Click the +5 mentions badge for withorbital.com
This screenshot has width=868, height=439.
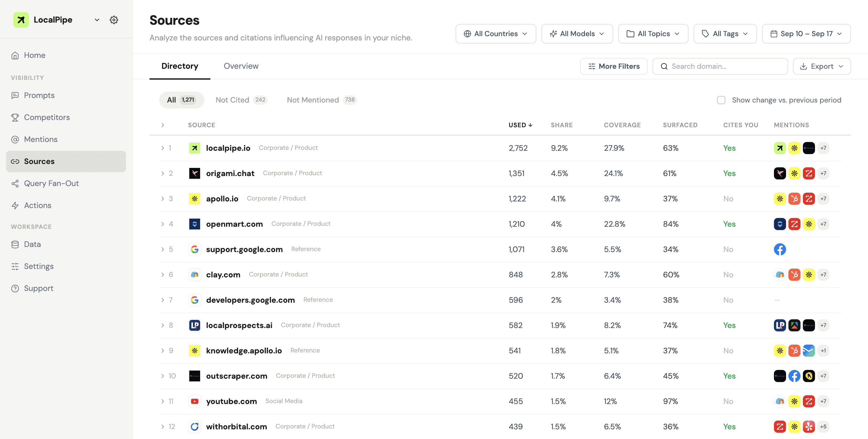coord(823,427)
